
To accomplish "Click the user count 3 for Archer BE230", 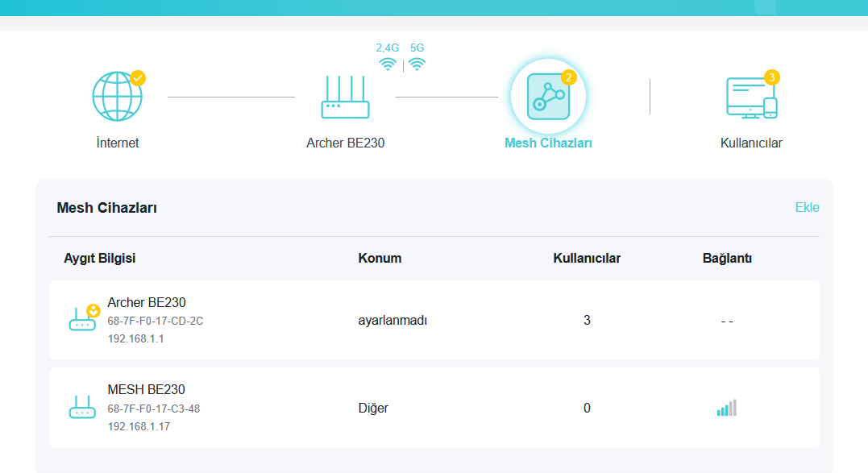I will [587, 321].
